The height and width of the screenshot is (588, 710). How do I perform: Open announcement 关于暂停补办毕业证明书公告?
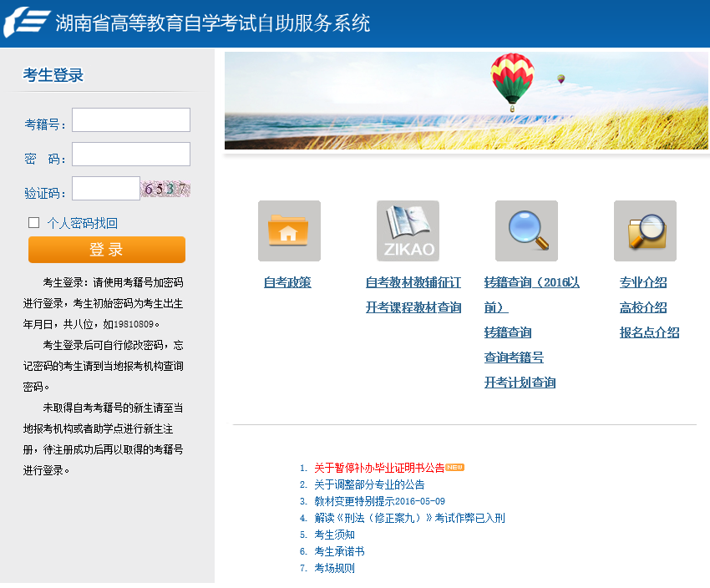(x=379, y=468)
